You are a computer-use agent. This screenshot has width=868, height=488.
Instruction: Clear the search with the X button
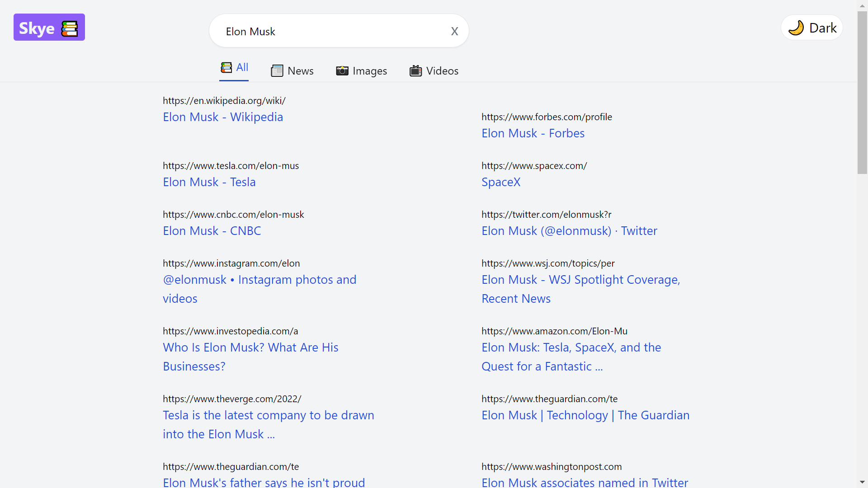pyautogui.click(x=454, y=31)
